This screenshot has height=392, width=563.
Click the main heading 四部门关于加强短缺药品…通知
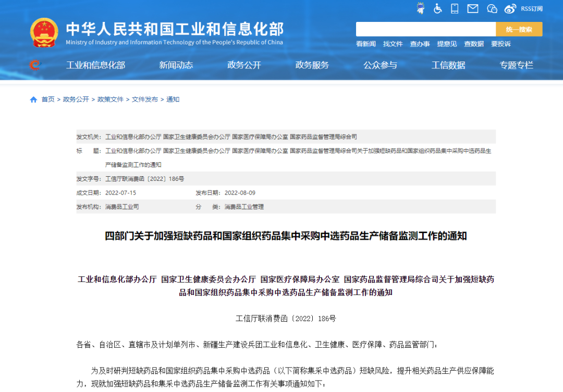[286, 236]
